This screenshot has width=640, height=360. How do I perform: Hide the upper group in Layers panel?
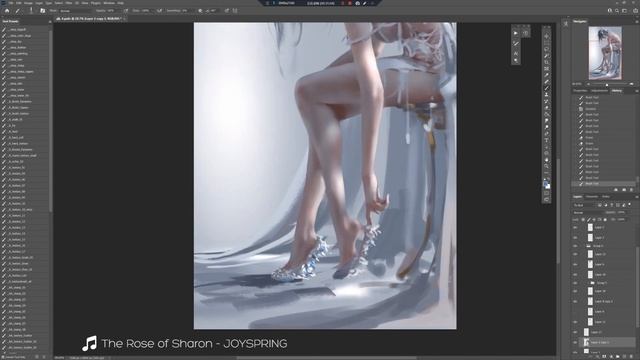(575, 246)
